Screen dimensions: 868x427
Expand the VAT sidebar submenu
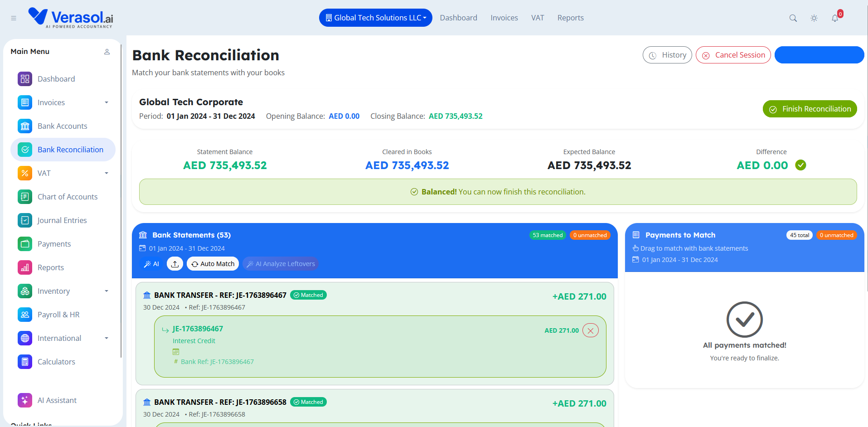[107, 173]
